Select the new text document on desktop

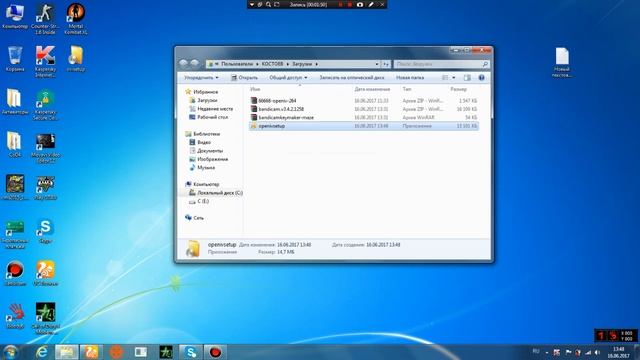click(x=562, y=62)
